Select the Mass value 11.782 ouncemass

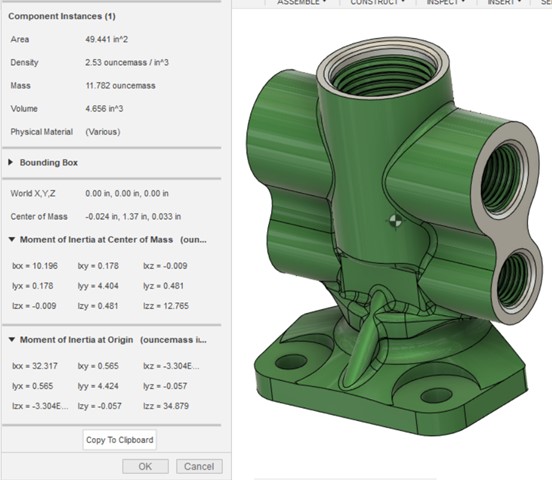click(x=120, y=86)
